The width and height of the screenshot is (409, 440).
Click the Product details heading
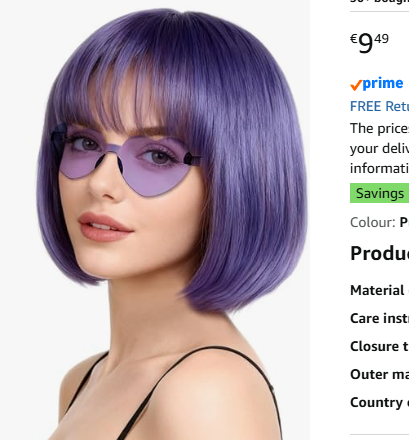379,253
